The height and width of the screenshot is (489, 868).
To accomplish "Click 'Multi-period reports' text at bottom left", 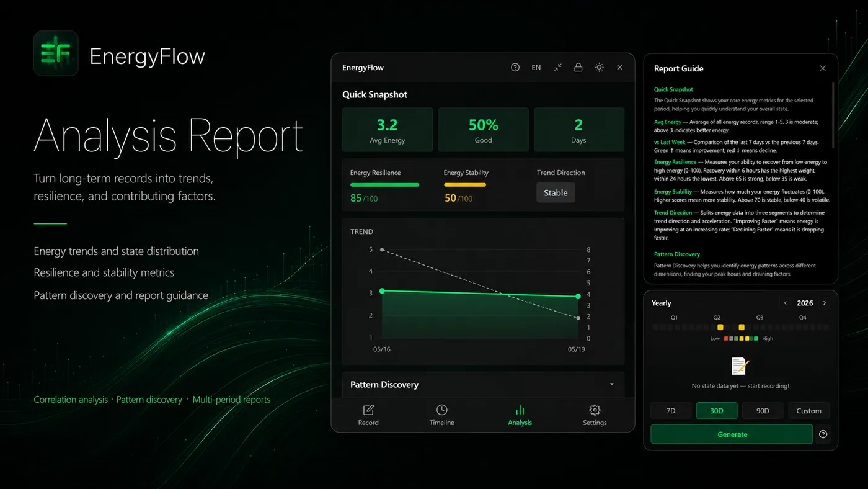I will pos(231,400).
